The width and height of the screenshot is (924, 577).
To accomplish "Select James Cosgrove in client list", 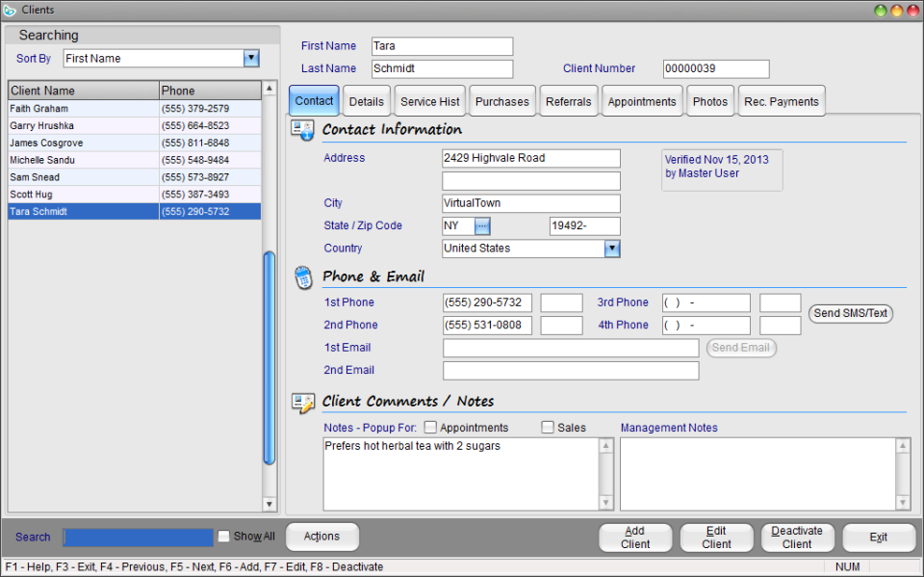I will (x=135, y=143).
